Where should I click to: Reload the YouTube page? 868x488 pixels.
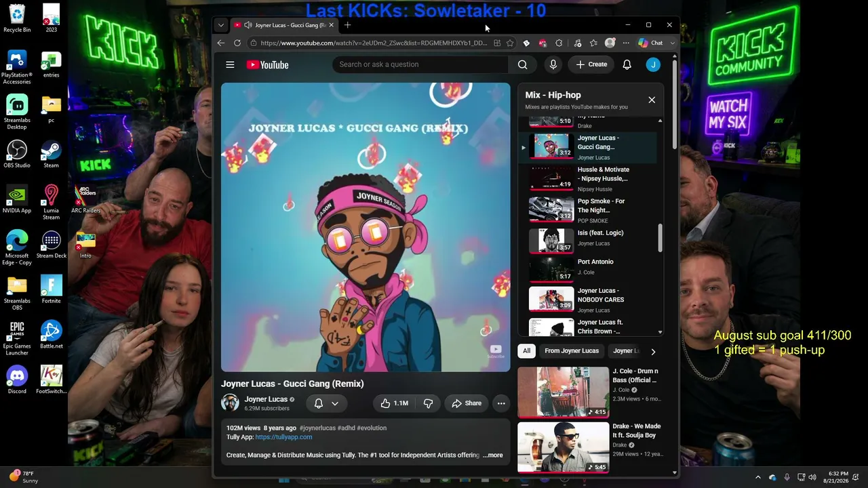tap(237, 43)
